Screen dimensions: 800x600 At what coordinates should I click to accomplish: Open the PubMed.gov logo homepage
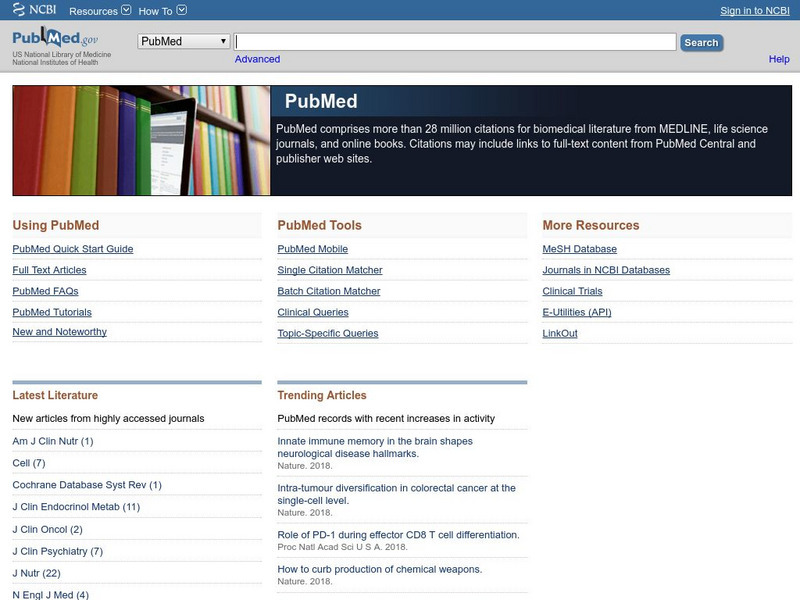point(55,38)
